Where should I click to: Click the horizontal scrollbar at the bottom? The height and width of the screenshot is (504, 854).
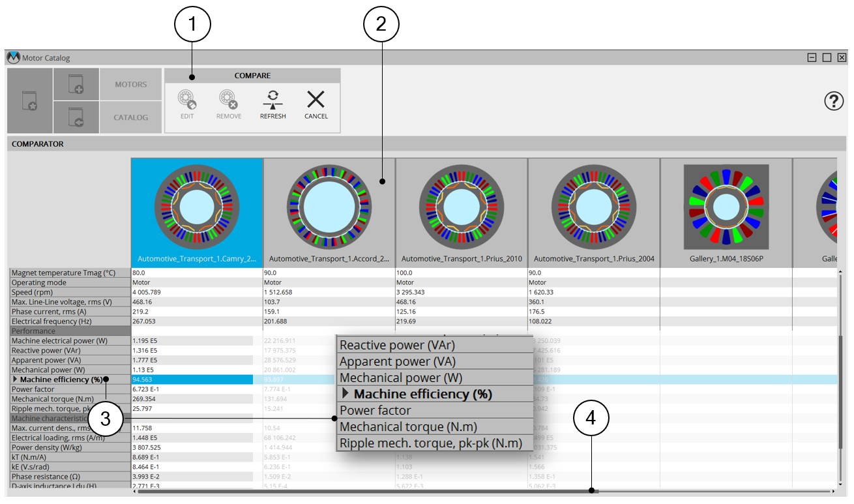click(365, 491)
